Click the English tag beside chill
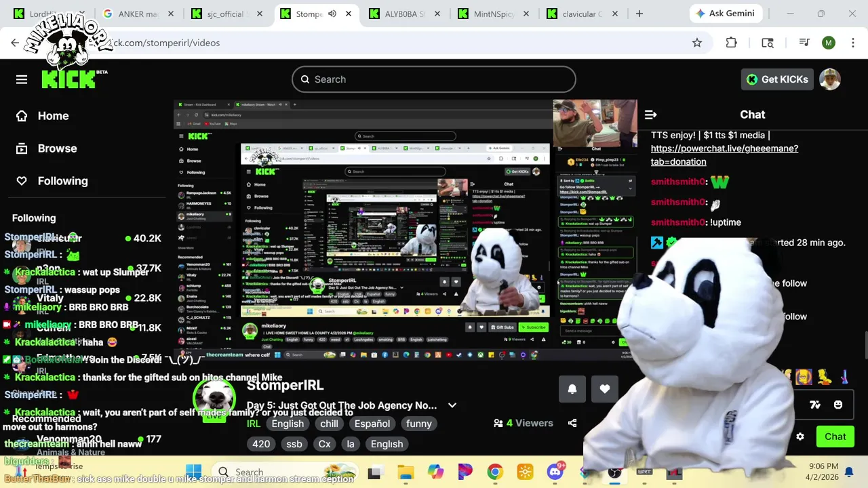This screenshot has width=868, height=488. [288, 424]
